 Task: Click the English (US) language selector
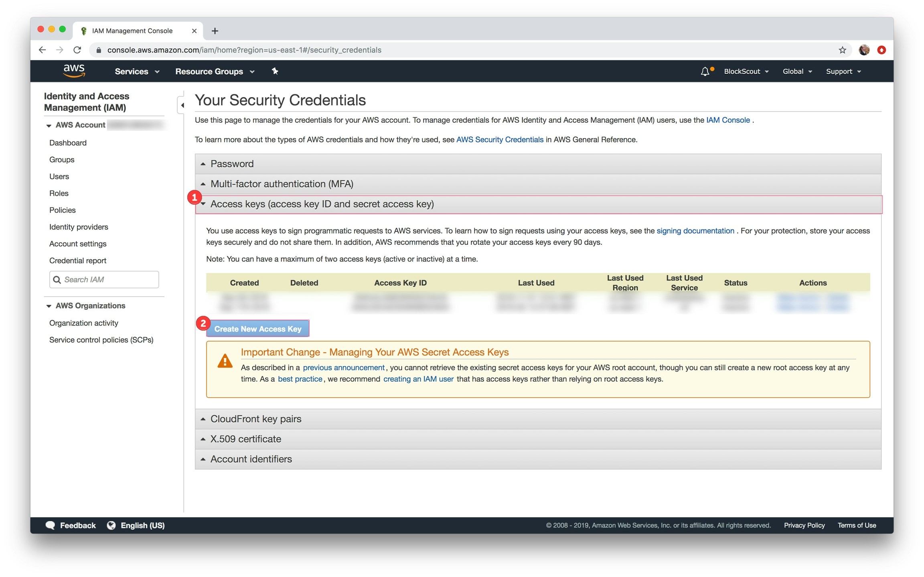[x=136, y=525]
